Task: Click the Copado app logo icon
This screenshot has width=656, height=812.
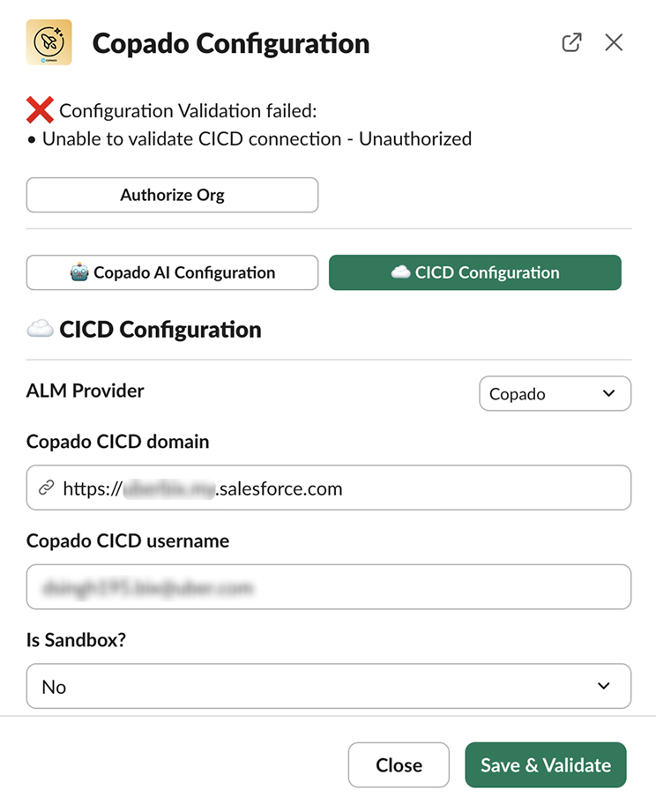Action: [x=49, y=42]
